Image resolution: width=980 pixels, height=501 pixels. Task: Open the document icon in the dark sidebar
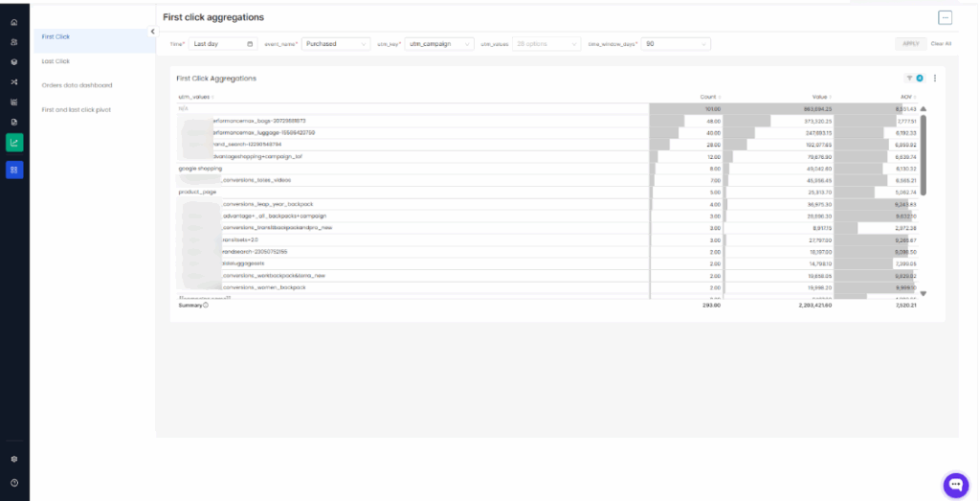[x=14, y=123]
